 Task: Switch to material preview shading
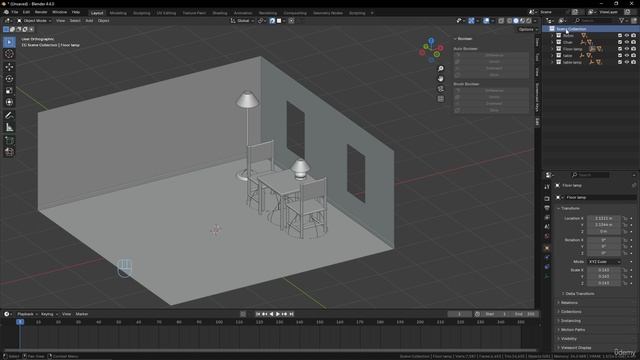[x=522, y=21]
